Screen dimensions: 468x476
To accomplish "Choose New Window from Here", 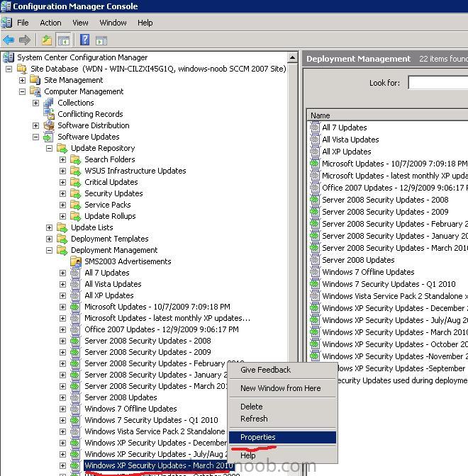I will pos(282,388).
